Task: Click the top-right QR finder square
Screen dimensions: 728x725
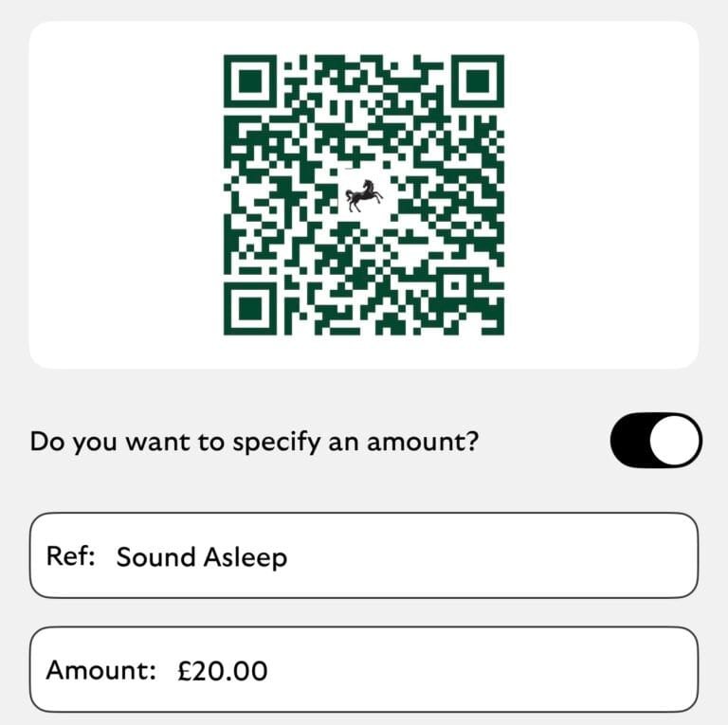Action: tap(476, 83)
